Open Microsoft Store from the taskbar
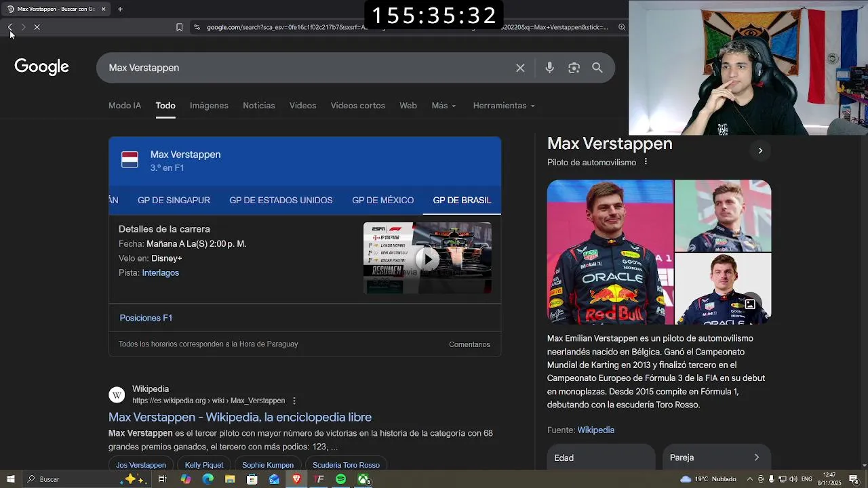This screenshot has width=868, height=488. 252,479
